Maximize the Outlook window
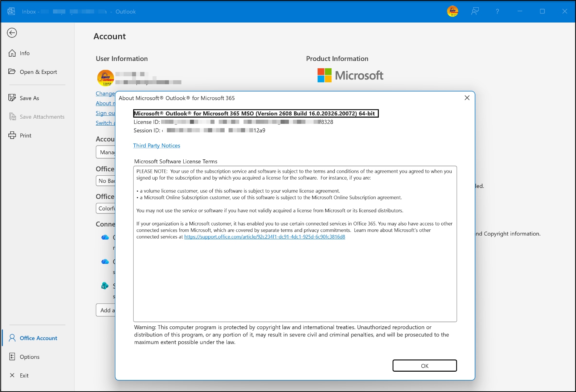The width and height of the screenshot is (576, 392). click(x=542, y=11)
